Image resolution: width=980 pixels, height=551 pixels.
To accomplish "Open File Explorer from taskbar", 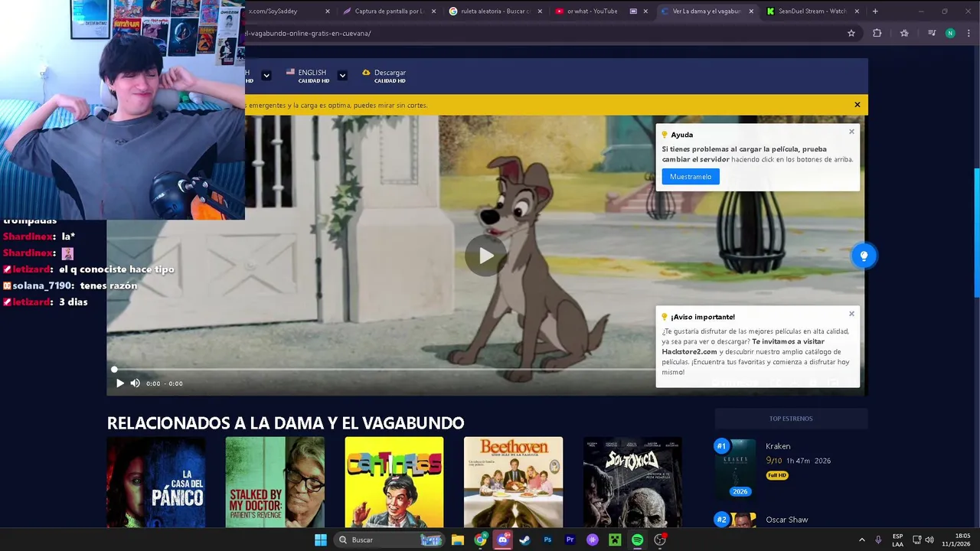I will pyautogui.click(x=458, y=540).
